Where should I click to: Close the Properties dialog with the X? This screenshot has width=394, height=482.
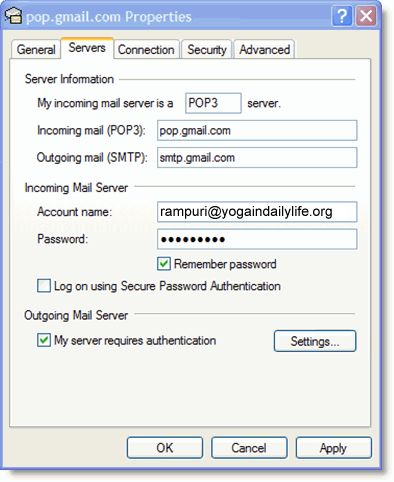click(x=366, y=16)
